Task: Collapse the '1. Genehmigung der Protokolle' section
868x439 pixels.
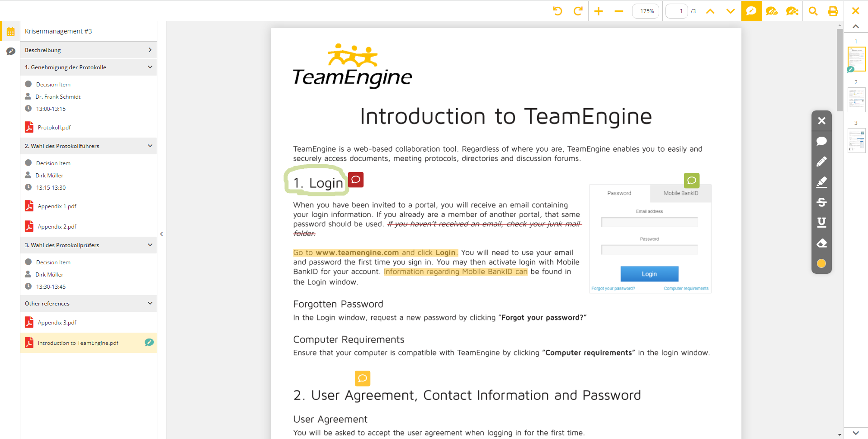Action: (x=150, y=67)
